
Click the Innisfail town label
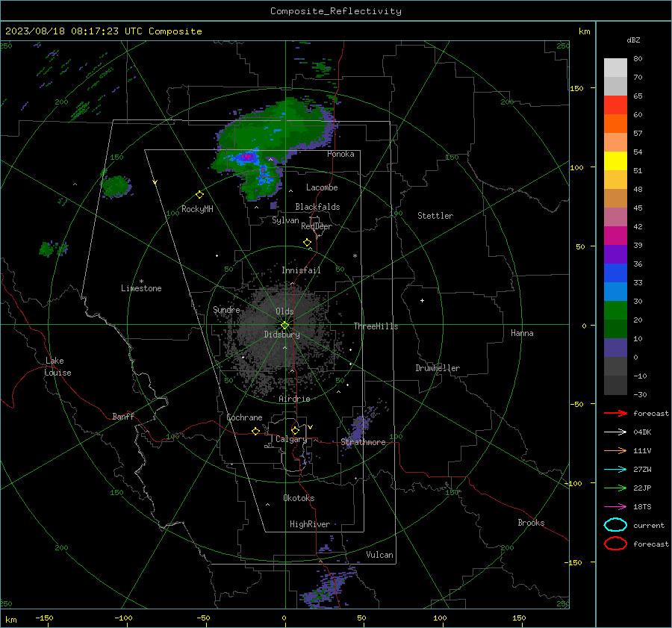[x=301, y=270]
